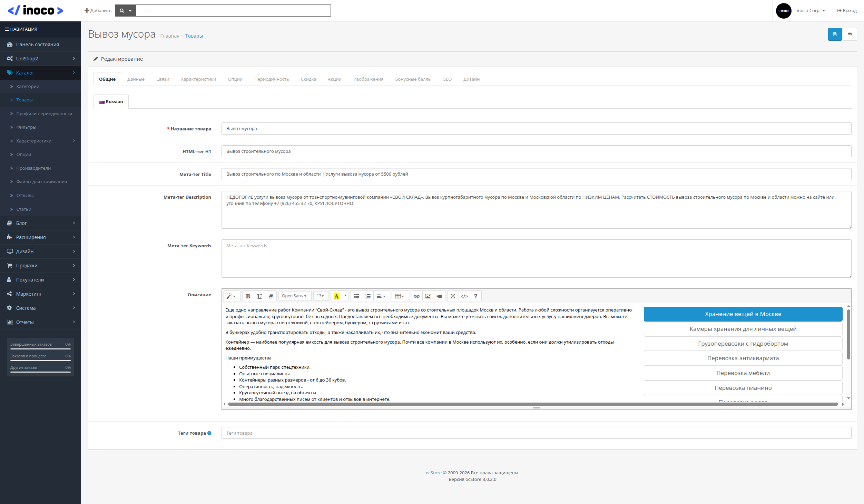Viewport: 864px width, 504px height.
Task: Open the font size 13 dropdown
Action: 320,296
